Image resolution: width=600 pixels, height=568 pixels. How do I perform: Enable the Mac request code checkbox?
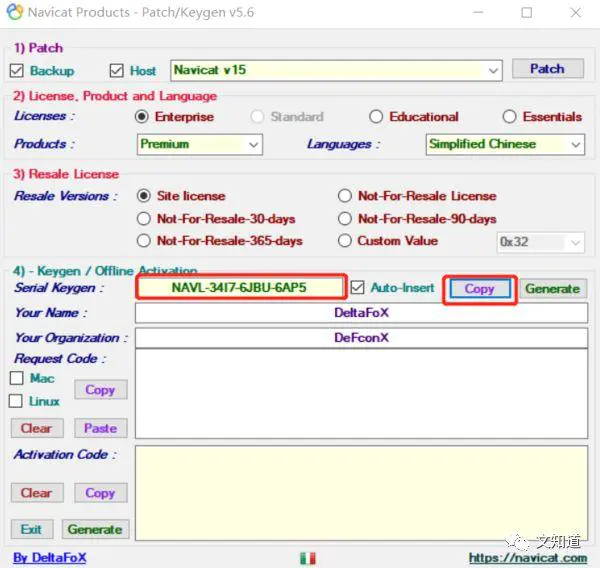(x=16, y=378)
